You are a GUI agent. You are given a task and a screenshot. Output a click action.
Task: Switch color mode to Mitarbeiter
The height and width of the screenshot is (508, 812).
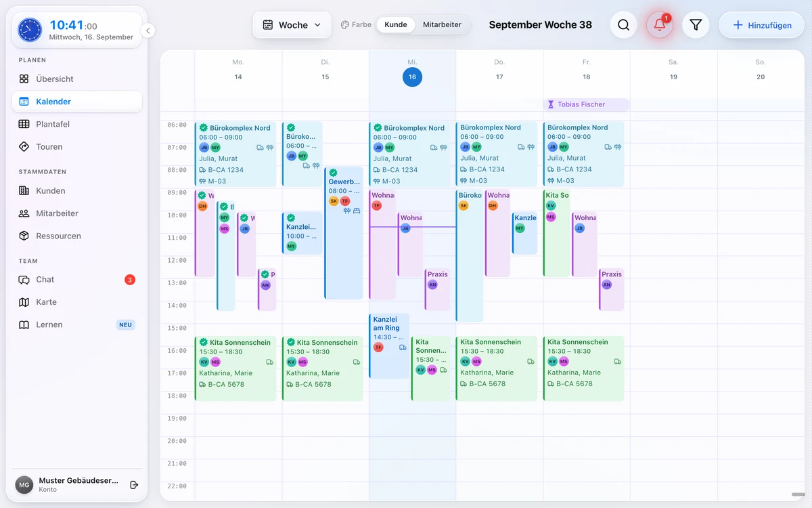[442, 25]
